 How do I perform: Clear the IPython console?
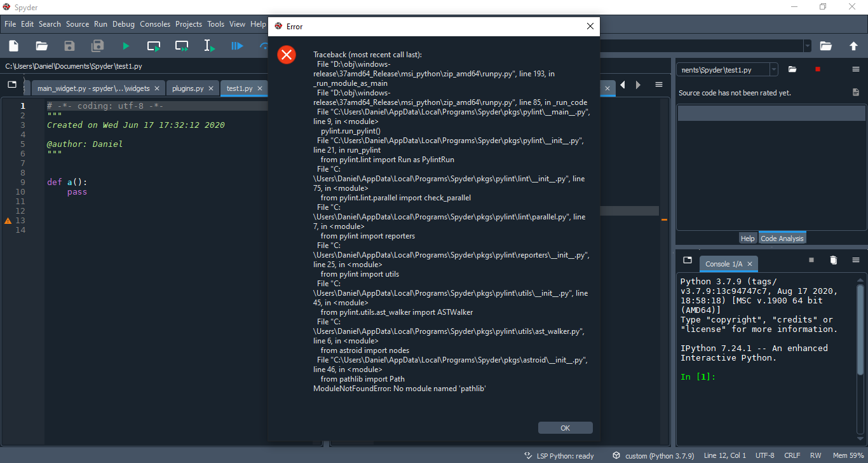tap(833, 259)
